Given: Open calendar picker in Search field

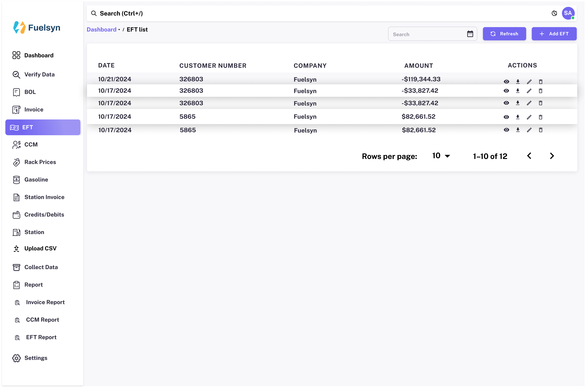Looking at the screenshot, I should point(470,34).
